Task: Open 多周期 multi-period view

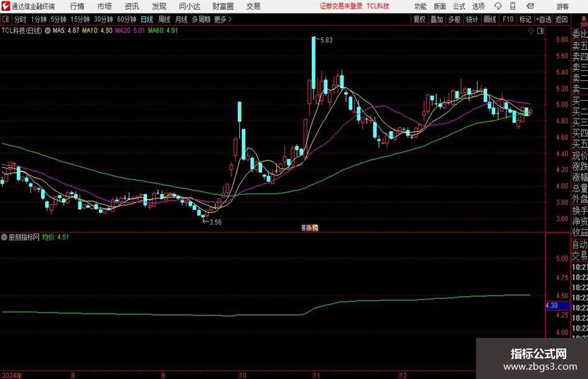Action: [x=201, y=19]
